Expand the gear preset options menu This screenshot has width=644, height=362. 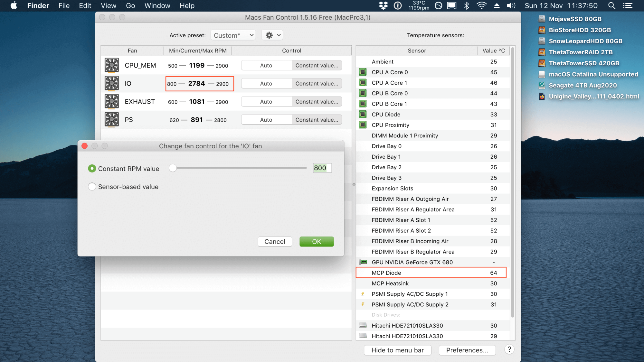pyautogui.click(x=272, y=35)
